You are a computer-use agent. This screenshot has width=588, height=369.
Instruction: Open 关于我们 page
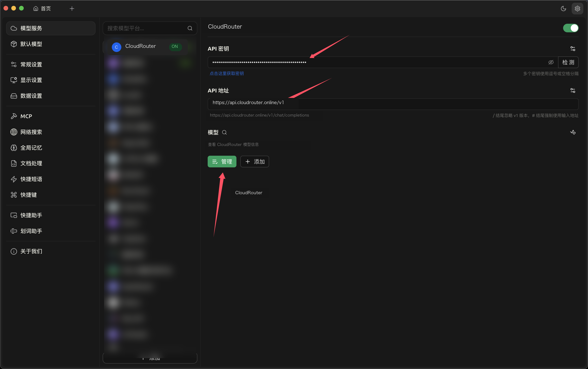click(51, 251)
